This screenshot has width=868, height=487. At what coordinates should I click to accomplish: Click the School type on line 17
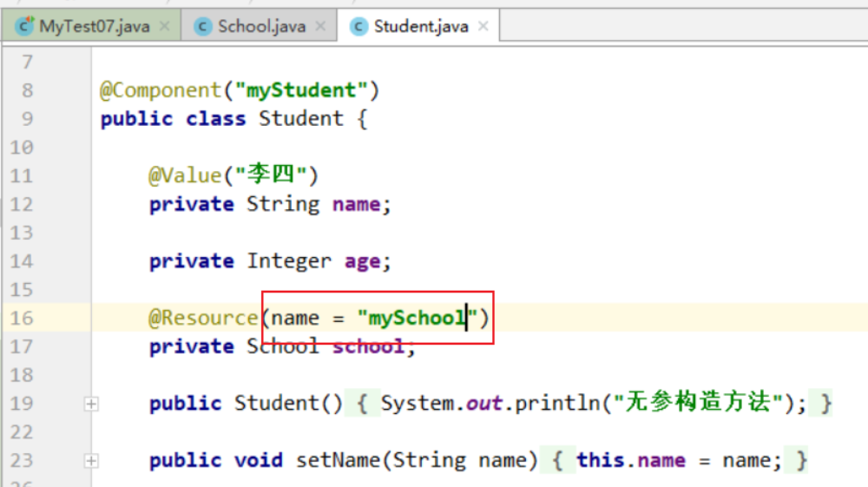(283, 346)
